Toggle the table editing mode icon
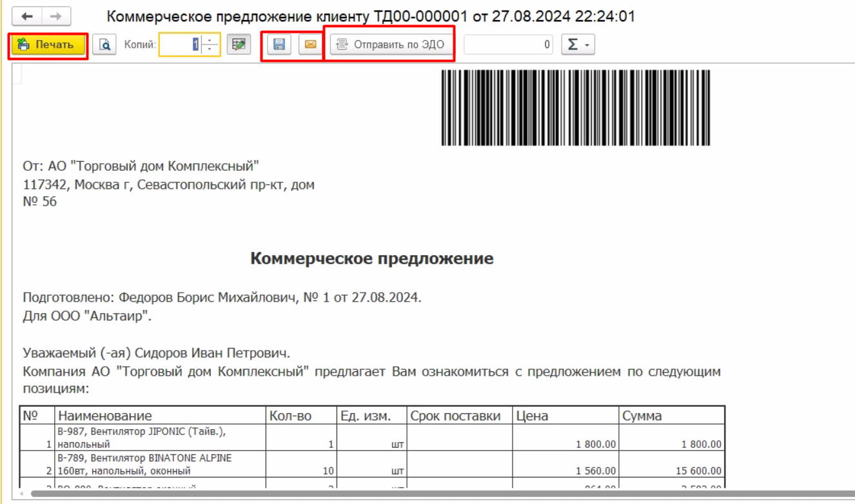The height and width of the screenshot is (504, 855). [239, 45]
